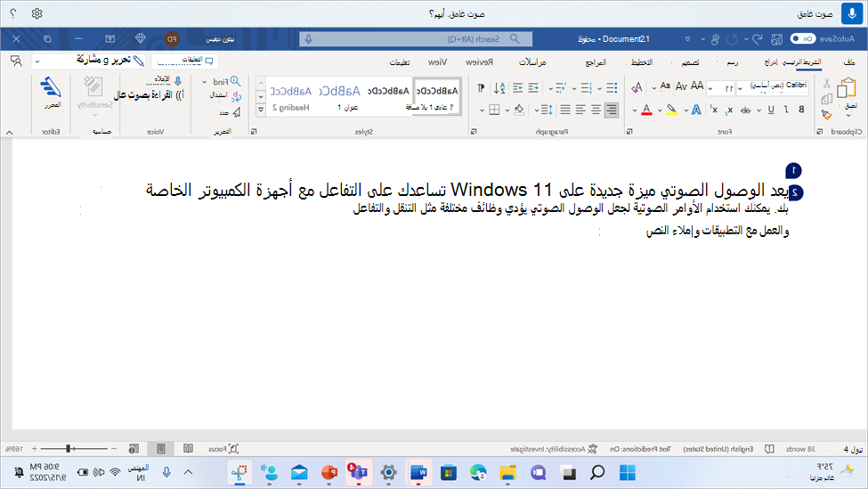Open the Text Effects blue A icon
Image resolution: width=868 pixels, height=489 pixels.
click(696, 110)
